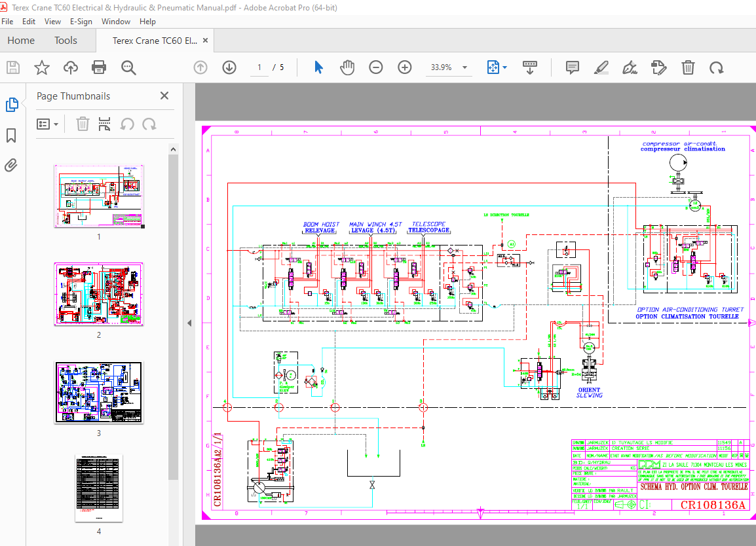The image size is (756, 546).
Task: Click the 'Page Thumbnails' panel title
Action: [x=73, y=96]
